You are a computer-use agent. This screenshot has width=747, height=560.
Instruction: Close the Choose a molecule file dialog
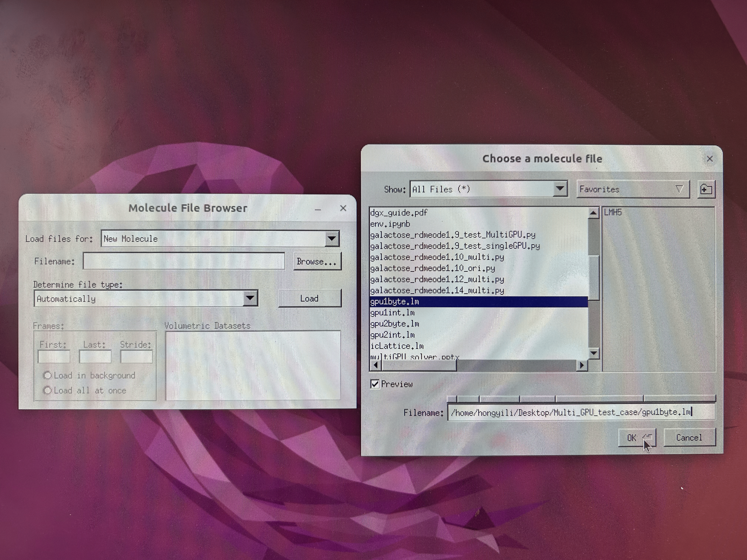(710, 159)
